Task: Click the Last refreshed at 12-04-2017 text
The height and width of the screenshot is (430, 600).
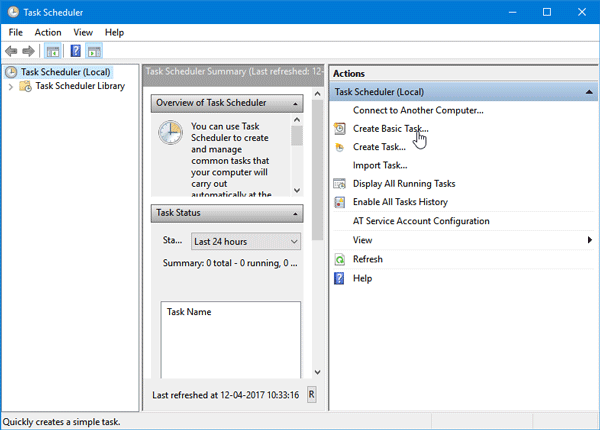Action: pyautogui.click(x=225, y=395)
